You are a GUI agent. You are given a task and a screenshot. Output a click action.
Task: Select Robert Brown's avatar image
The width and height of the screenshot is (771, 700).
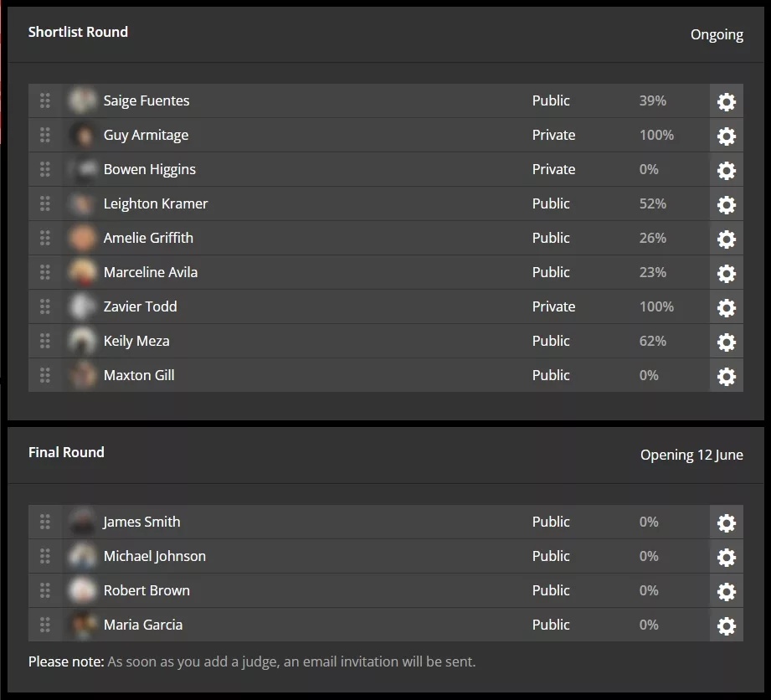82,590
